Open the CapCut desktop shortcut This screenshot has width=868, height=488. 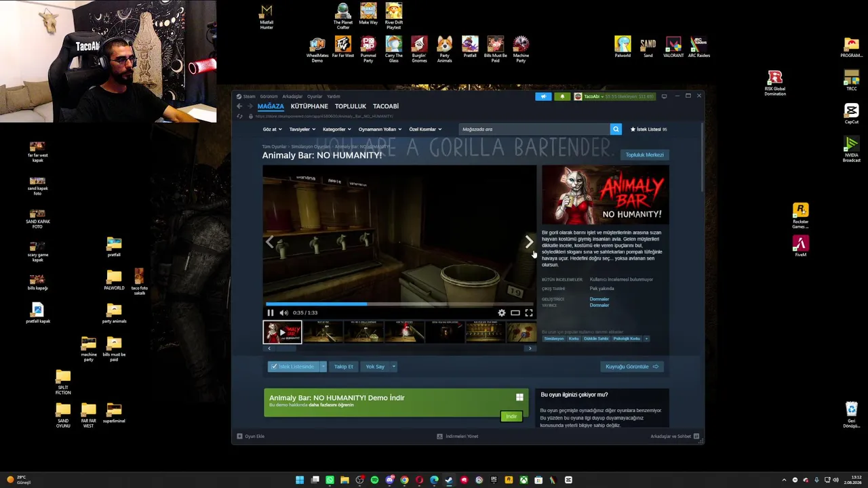pyautogui.click(x=852, y=113)
